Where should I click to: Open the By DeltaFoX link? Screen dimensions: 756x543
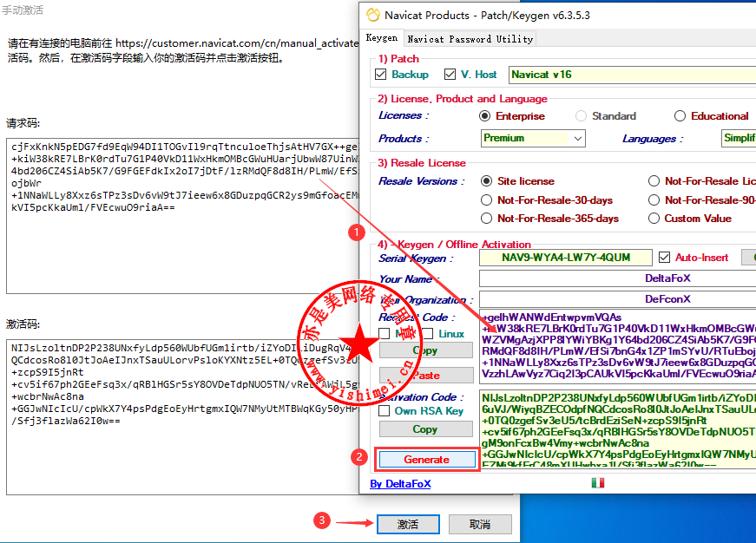coord(400,484)
